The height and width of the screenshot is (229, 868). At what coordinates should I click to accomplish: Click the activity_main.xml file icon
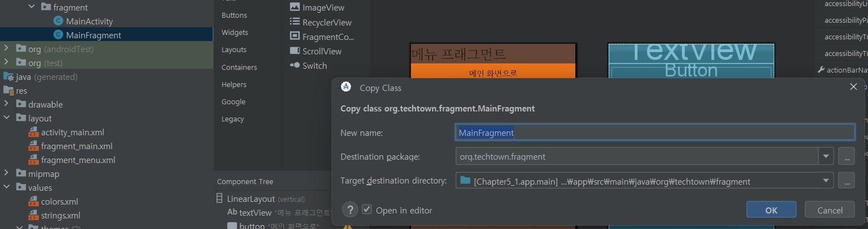[x=33, y=133]
